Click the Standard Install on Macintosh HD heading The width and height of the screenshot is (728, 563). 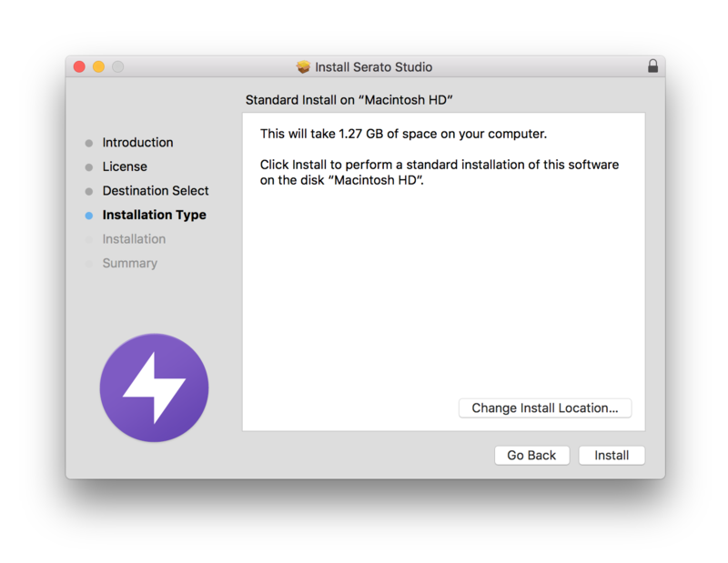click(349, 100)
